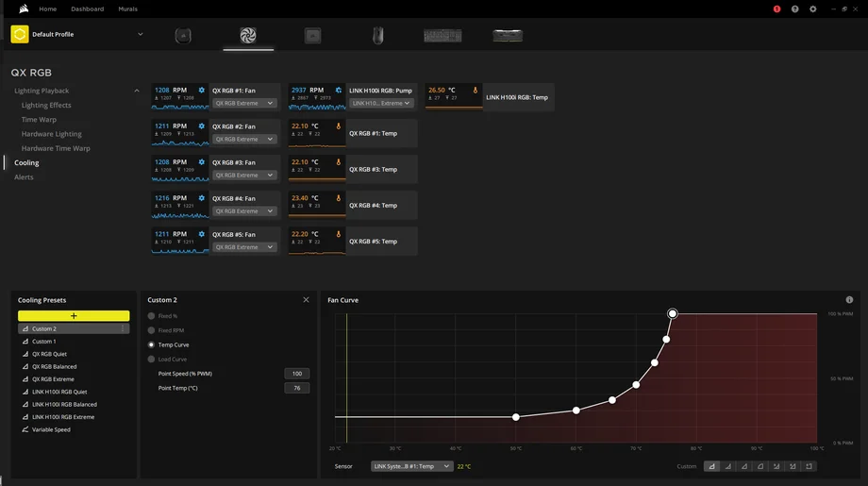This screenshot has height=486, width=868.
Task: Open preset dropdown for QX RGB #1 Fan
Action: pyautogui.click(x=244, y=103)
